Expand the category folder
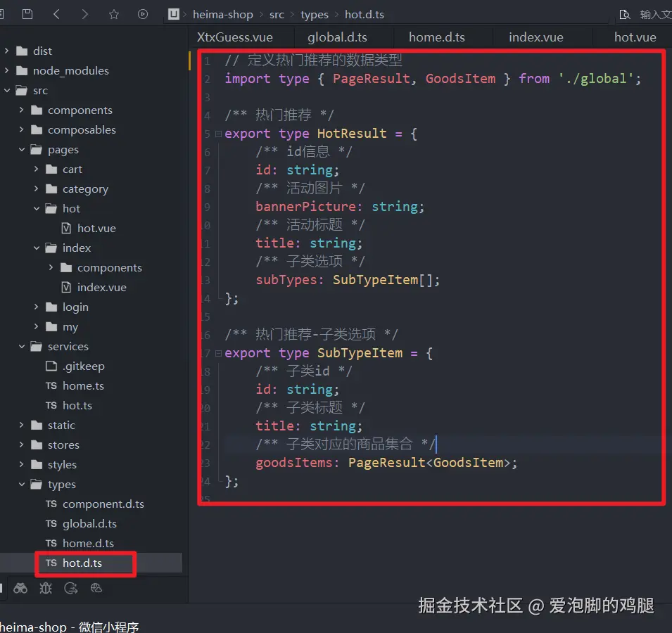672x633 pixels. click(37, 189)
